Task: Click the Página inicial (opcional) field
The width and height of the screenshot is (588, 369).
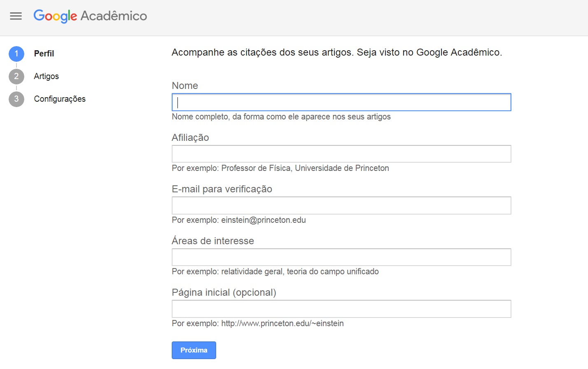Action: tap(341, 309)
